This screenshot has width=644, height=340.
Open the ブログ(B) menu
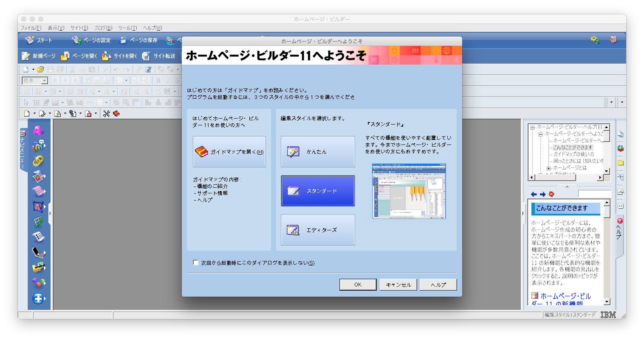point(103,28)
